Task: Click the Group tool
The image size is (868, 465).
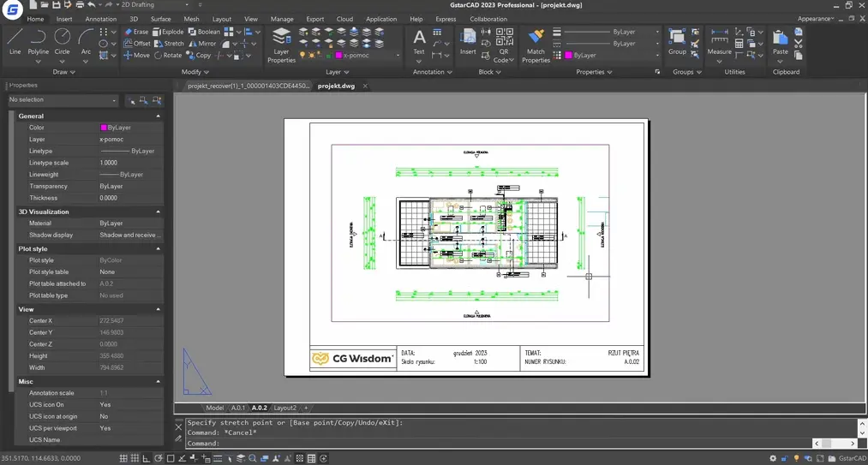Action: point(677,42)
